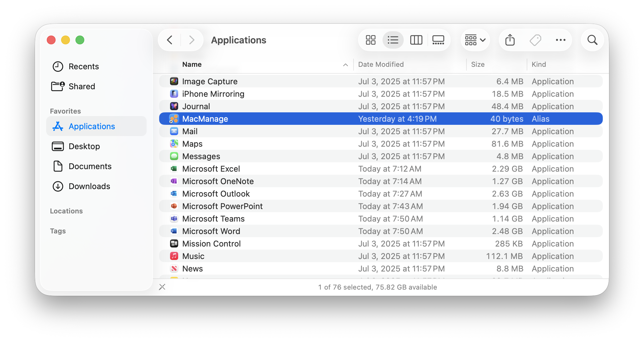644x342 pixels.
Task: Go back with the left chevron button
Action: click(x=170, y=40)
